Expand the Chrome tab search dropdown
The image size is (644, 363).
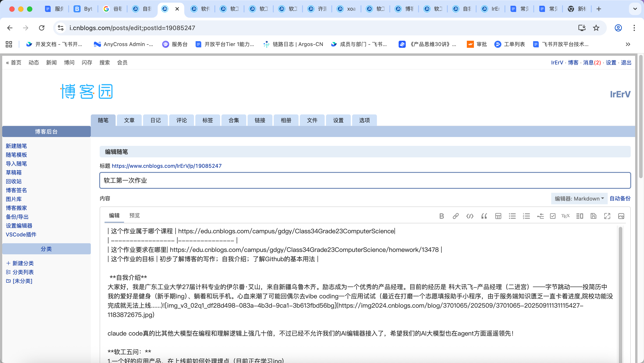[635, 9]
